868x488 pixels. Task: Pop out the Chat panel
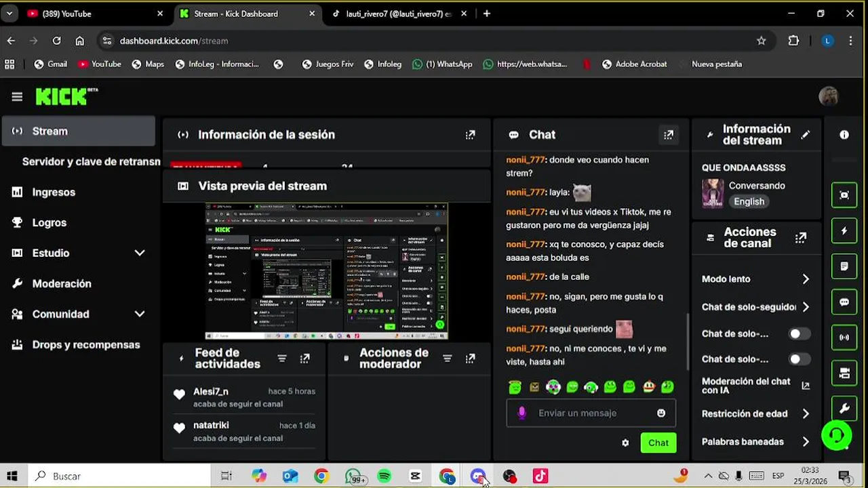[x=669, y=135]
